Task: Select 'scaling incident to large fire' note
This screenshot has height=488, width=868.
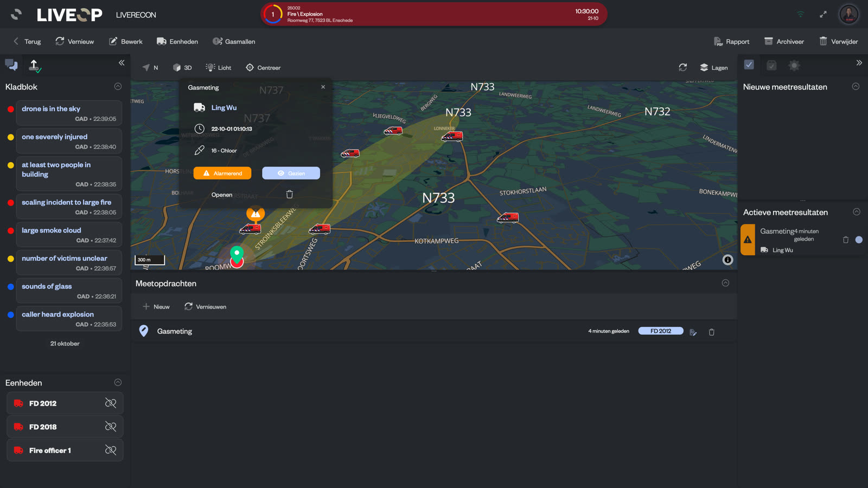Action: (69, 207)
